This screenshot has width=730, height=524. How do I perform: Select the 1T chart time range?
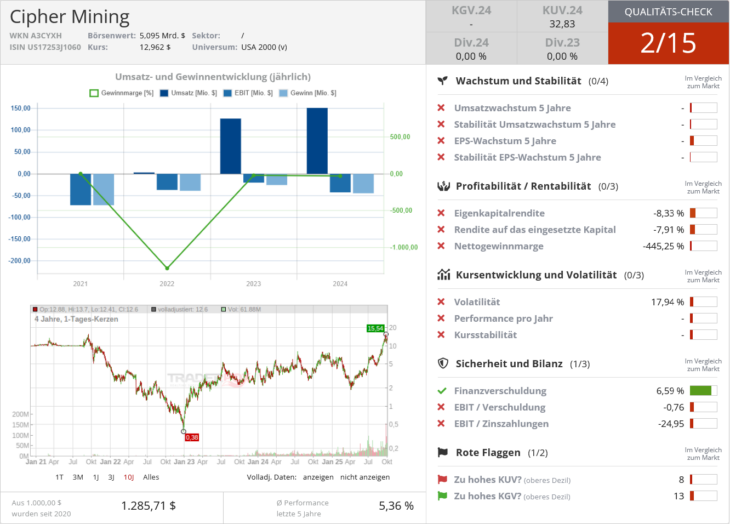point(59,477)
